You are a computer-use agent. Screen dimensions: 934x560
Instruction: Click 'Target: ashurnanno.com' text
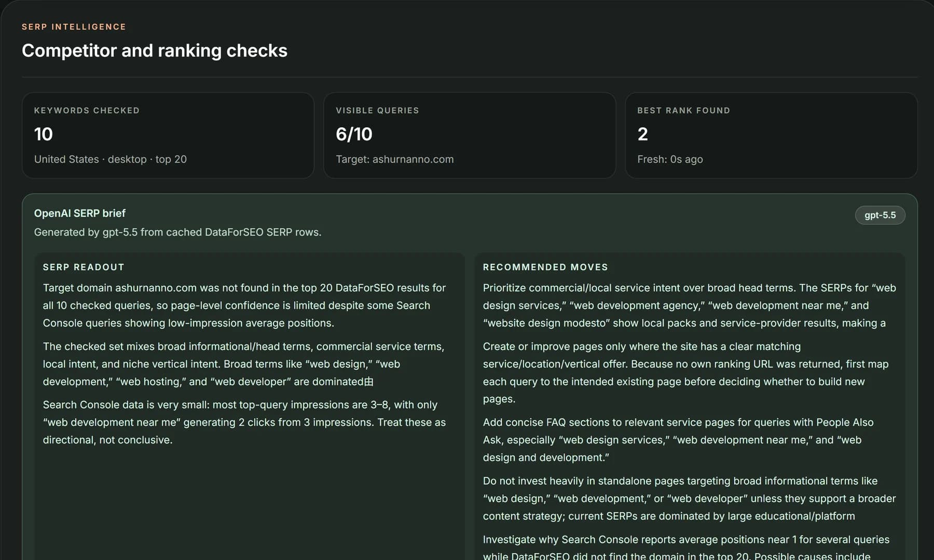[394, 159]
